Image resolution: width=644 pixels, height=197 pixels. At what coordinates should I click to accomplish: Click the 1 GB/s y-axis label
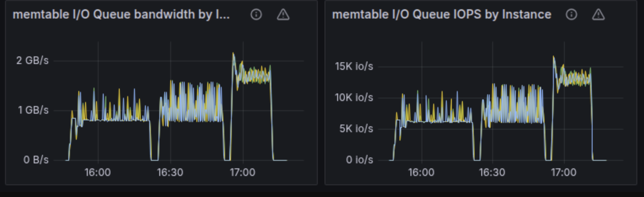coord(32,110)
